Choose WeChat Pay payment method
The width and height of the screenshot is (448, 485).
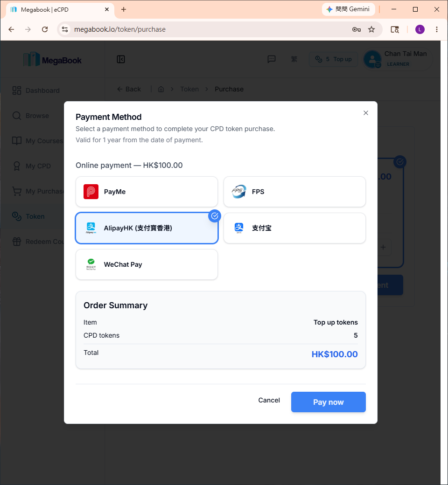click(x=147, y=264)
